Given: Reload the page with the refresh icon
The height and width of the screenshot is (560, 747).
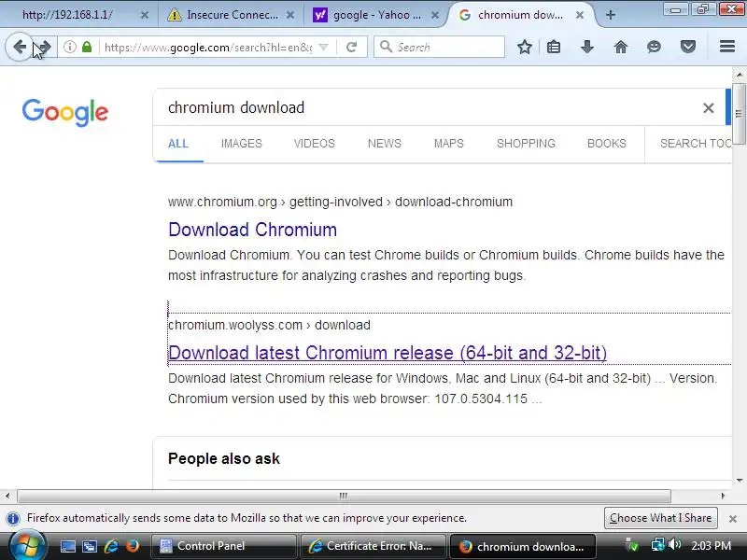Looking at the screenshot, I should (352, 47).
